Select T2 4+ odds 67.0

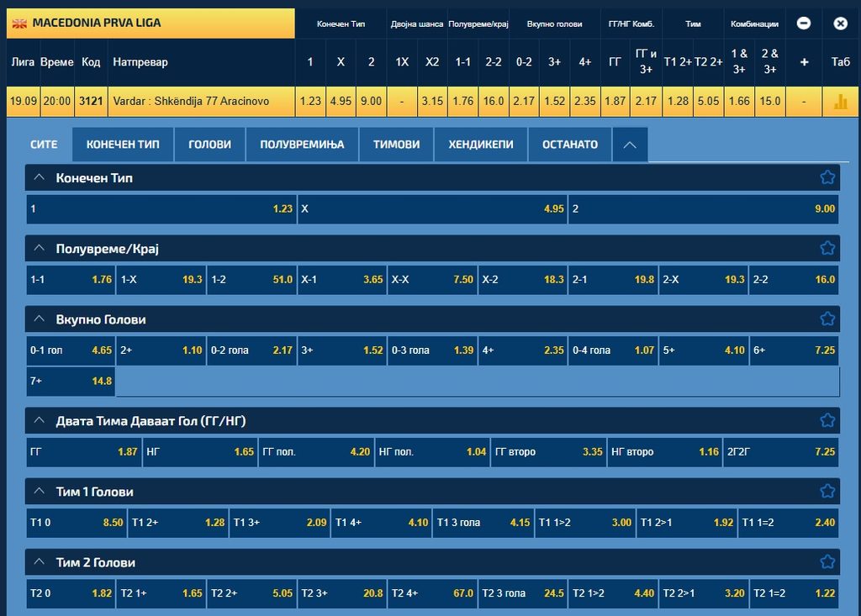pyautogui.click(x=432, y=594)
